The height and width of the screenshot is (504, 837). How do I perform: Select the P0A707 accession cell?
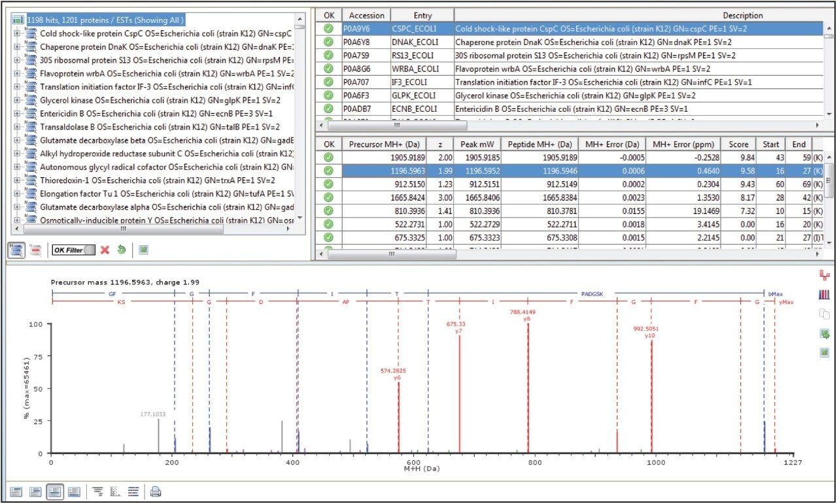click(366, 82)
